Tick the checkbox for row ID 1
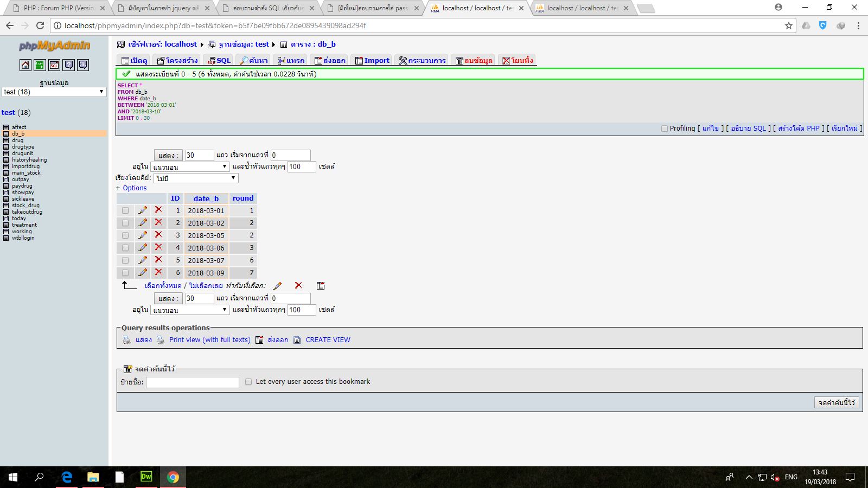The image size is (868, 488). coord(125,210)
